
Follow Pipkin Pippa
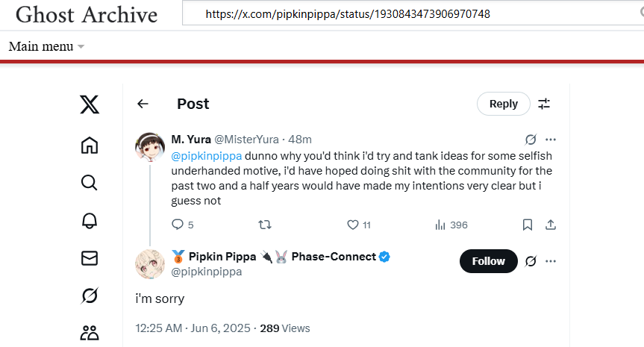tap(488, 261)
